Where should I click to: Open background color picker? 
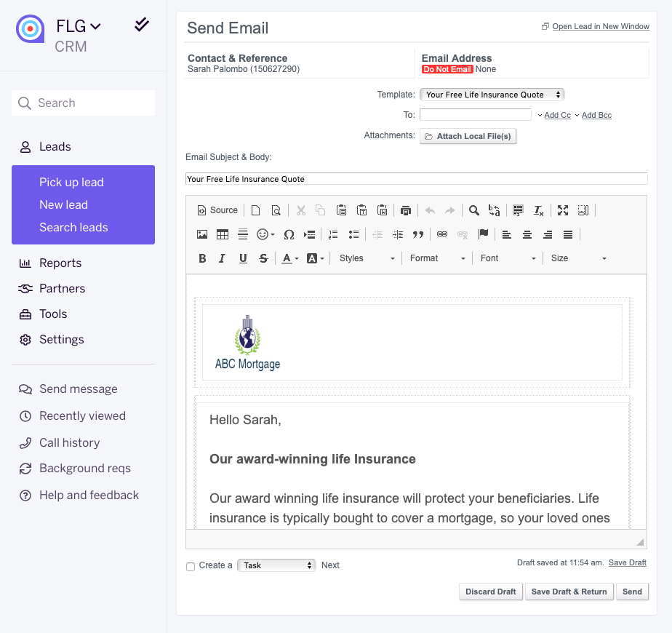point(316,258)
